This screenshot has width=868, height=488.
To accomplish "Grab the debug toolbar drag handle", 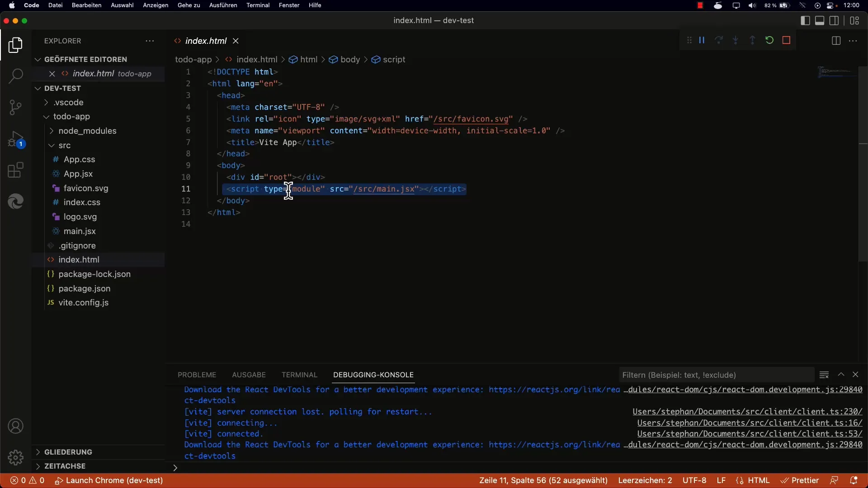I will [x=689, y=40].
